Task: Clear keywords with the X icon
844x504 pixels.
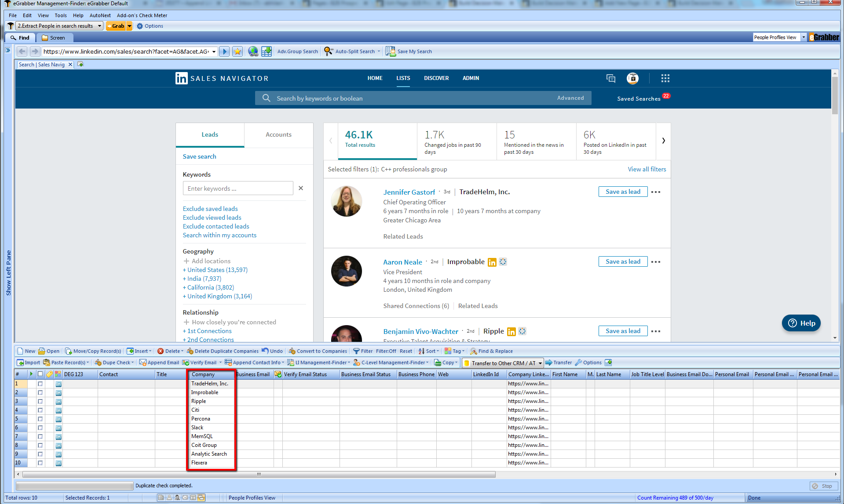Action: 301,188
